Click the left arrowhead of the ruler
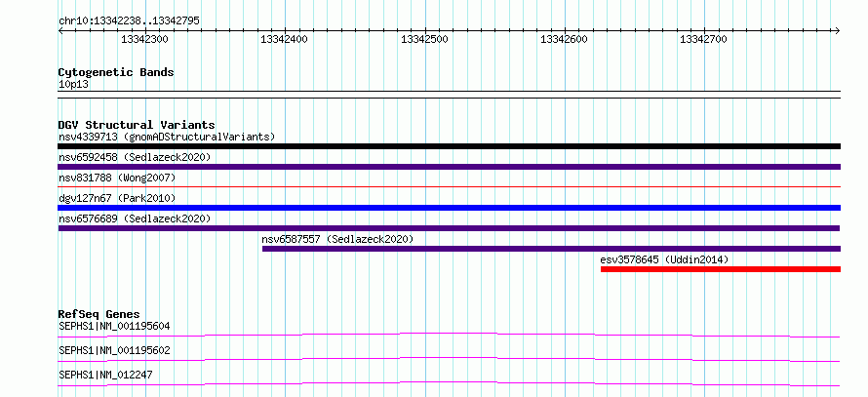The height and width of the screenshot is (397, 868). (x=60, y=31)
